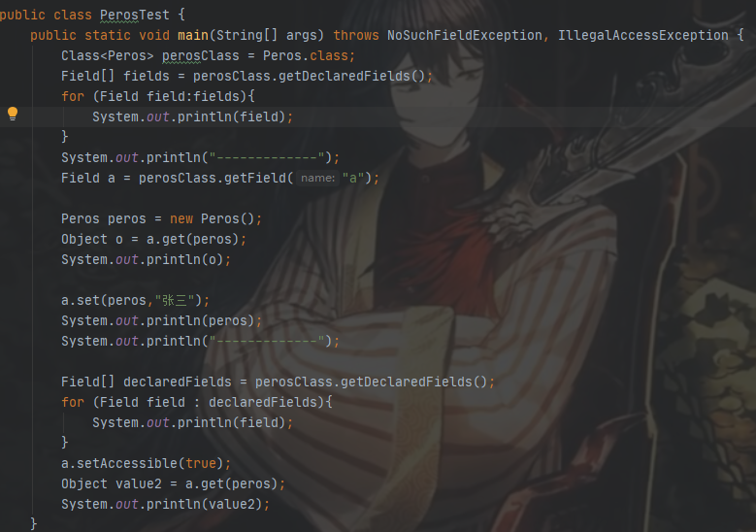Screen dimensions: 756x532
Task: Click the yellow lightbulb quick-fix icon
Action: click(13, 114)
